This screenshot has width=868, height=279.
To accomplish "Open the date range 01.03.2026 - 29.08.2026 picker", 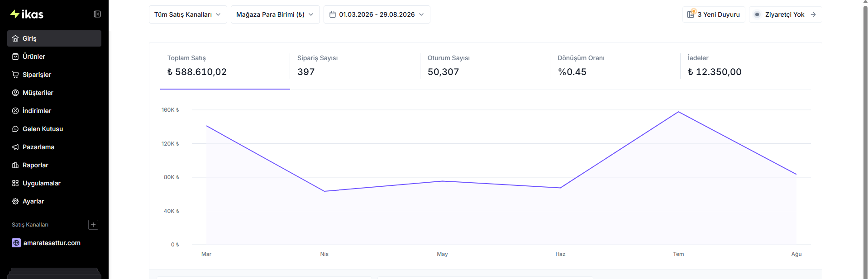I will (x=377, y=14).
